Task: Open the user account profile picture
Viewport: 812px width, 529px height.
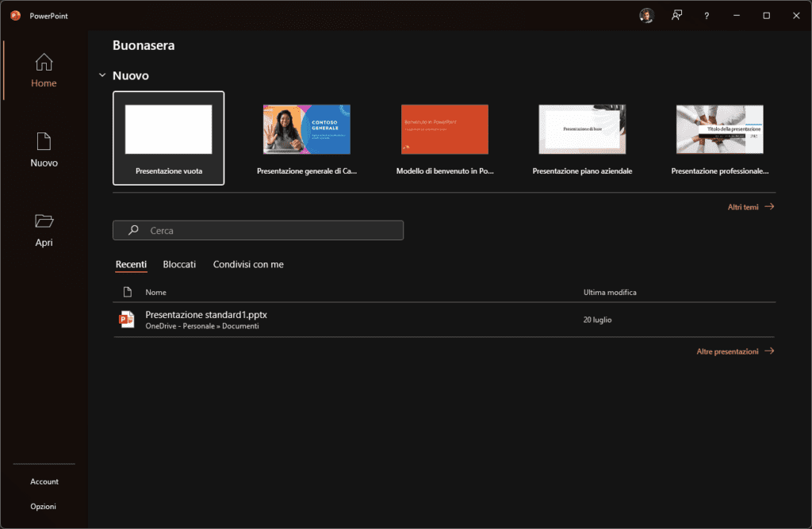Action: pyautogui.click(x=646, y=15)
